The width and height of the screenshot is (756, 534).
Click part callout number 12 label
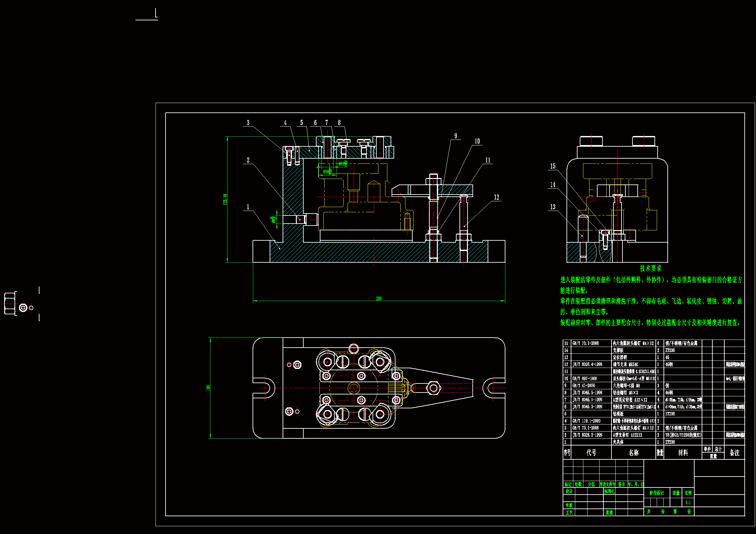point(497,197)
